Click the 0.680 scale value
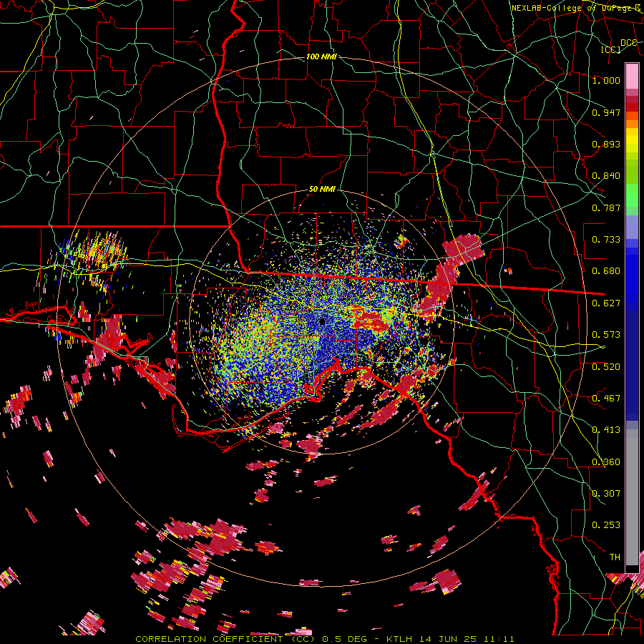This screenshot has height=644, width=644. point(606,271)
